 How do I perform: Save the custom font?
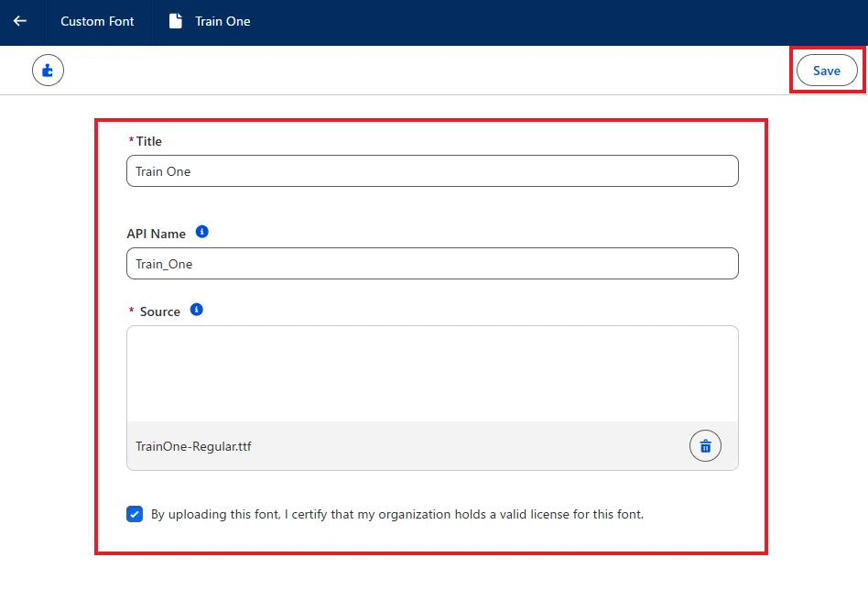coord(827,71)
